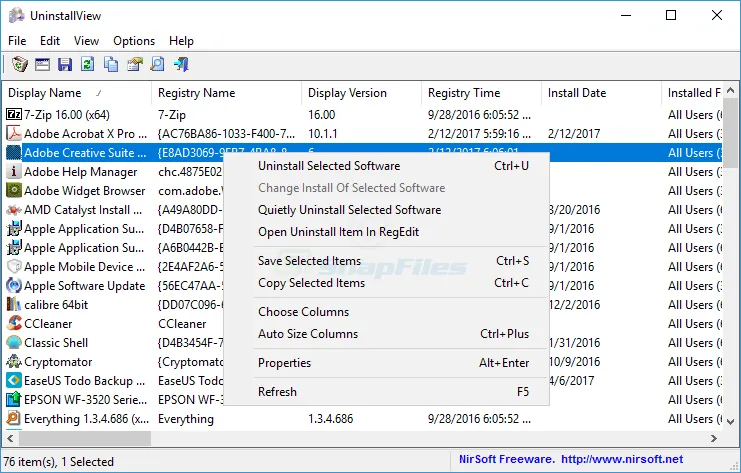Click the Uninstall recycle bin toolbar icon
This screenshot has height=473, width=741.
click(19, 64)
